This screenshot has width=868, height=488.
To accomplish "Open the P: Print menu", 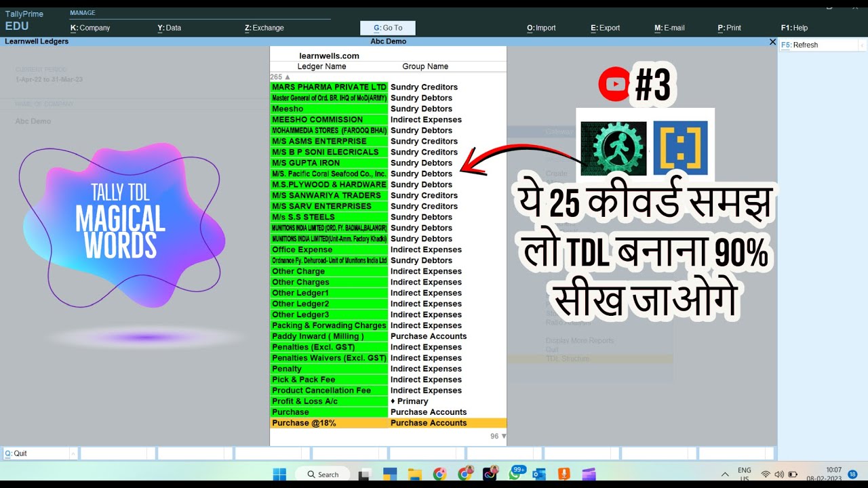I will pyautogui.click(x=729, y=28).
